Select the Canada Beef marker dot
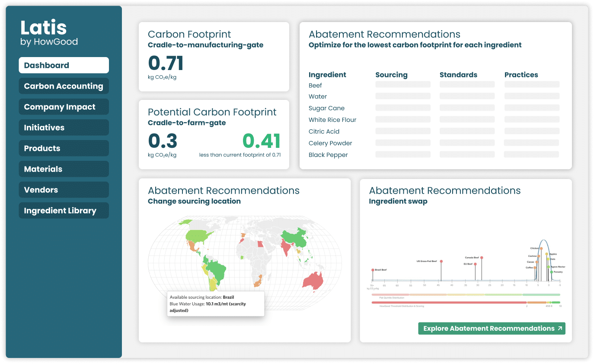This screenshot has width=594, height=364. (x=482, y=258)
